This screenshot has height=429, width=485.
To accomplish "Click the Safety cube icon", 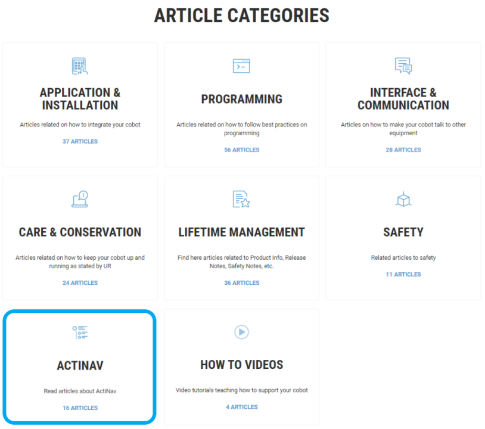I will tap(403, 199).
